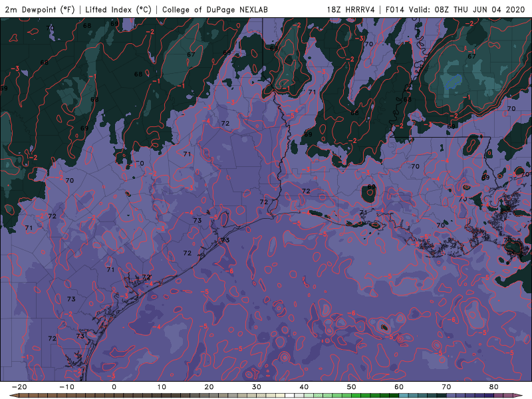
Task: Click the 'F014 Valid: 08Z THU JUN 04 2020' text
Action: (456, 9)
